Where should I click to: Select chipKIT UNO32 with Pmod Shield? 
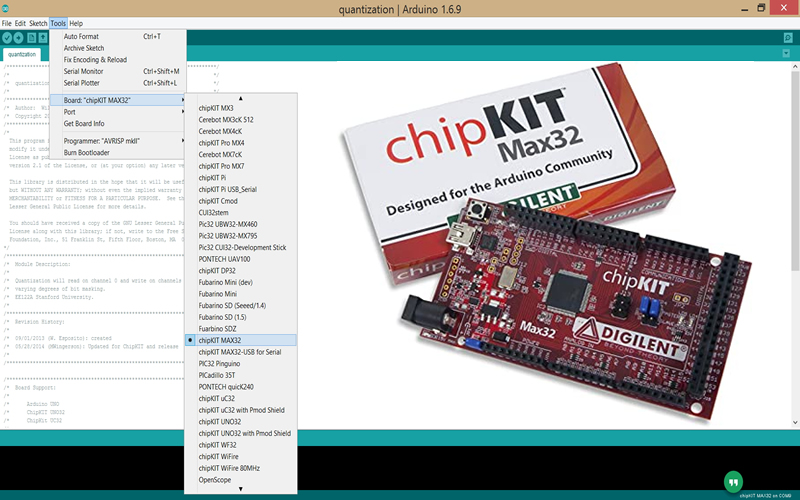[x=240, y=433]
